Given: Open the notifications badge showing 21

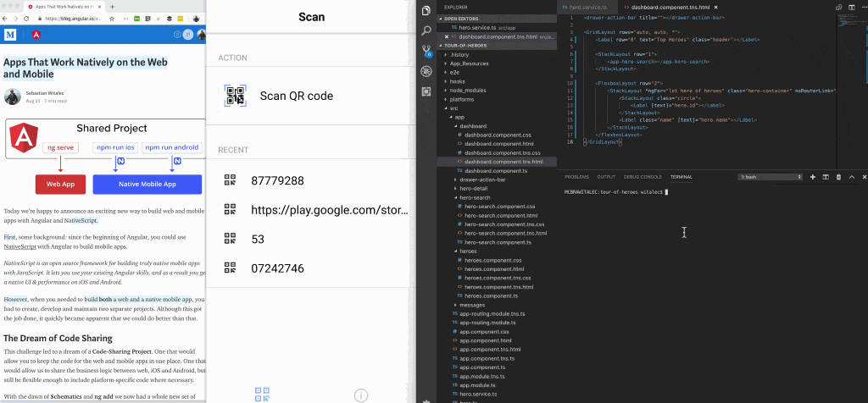Looking at the screenshot, I should (x=188, y=34).
